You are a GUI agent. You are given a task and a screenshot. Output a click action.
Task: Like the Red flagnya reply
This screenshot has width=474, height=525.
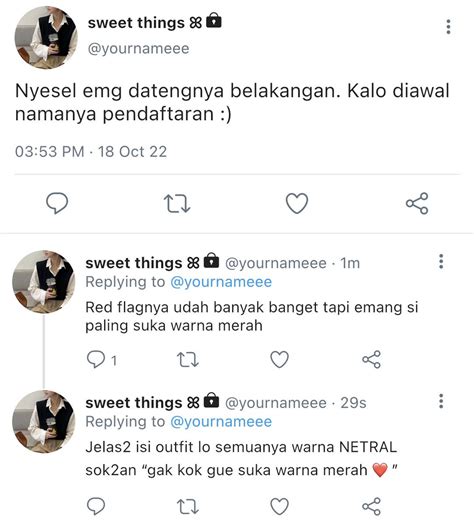click(280, 360)
